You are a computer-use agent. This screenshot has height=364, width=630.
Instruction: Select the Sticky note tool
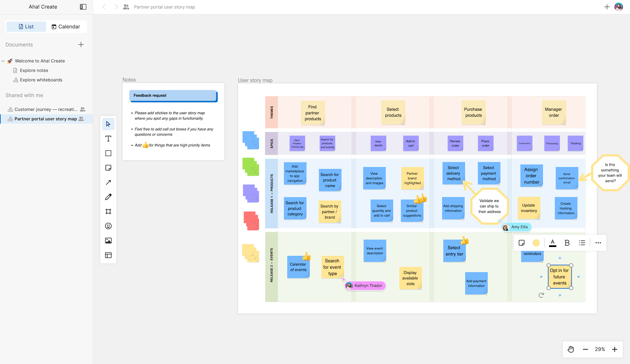point(108,168)
